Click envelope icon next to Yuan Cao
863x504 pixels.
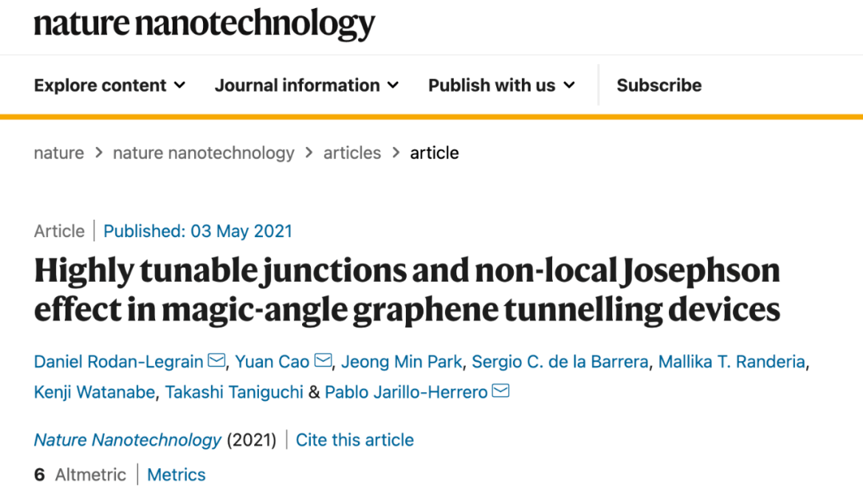click(323, 361)
